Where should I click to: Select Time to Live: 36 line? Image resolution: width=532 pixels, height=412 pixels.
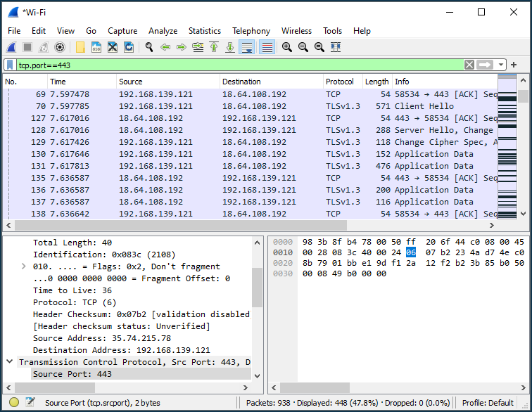(x=72, y=290)
